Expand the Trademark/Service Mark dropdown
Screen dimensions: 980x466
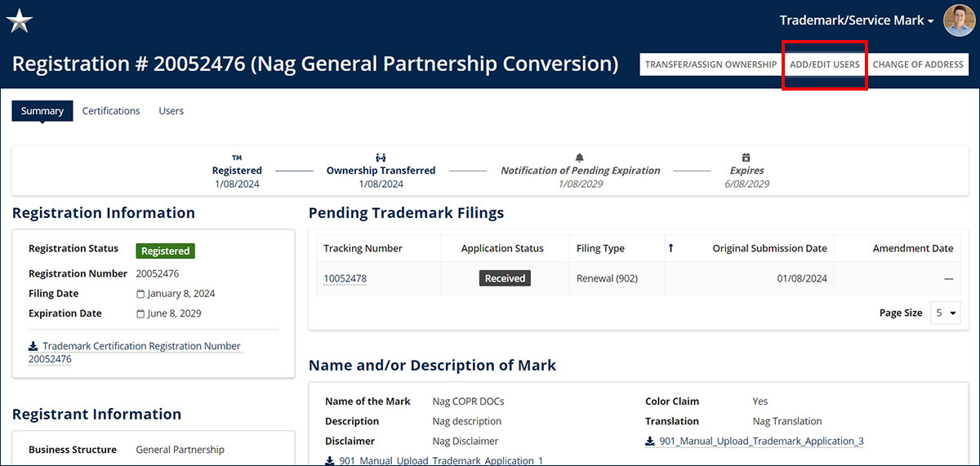tap(856, 20)
